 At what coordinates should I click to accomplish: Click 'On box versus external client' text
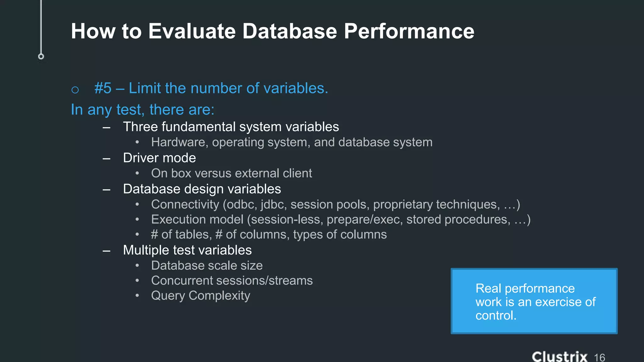click(x=231, y=173)
